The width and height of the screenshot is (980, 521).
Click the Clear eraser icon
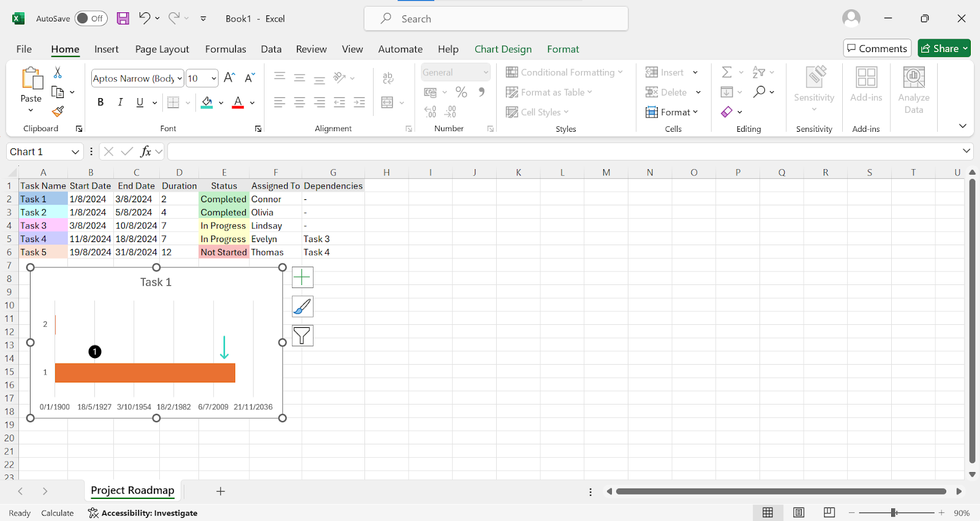[x=726, y=112]
